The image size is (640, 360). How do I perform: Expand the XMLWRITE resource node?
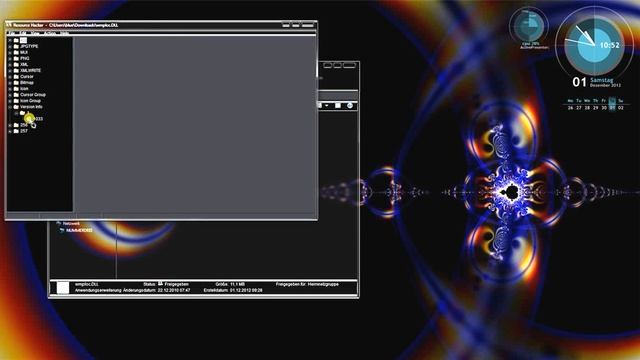point(10,71)
